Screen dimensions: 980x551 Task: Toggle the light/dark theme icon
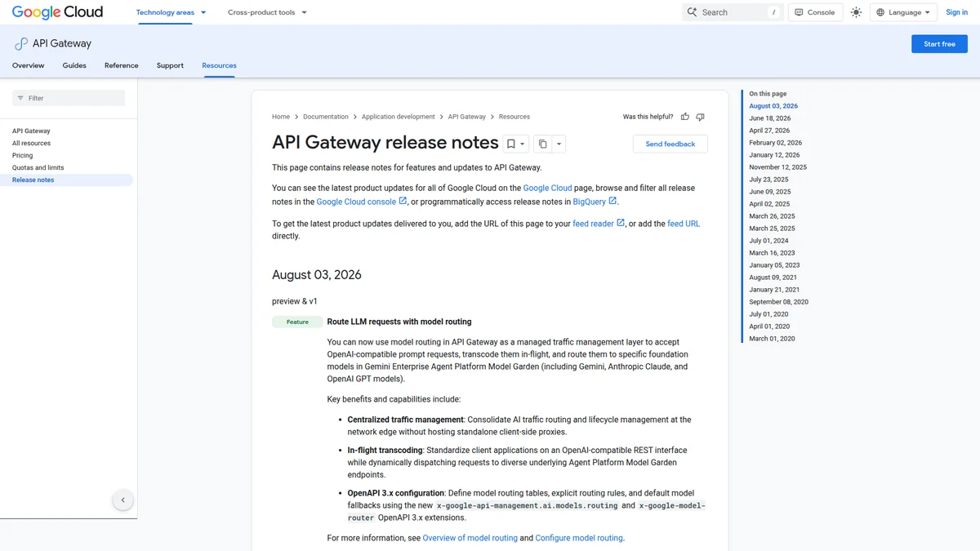point(856,12)
